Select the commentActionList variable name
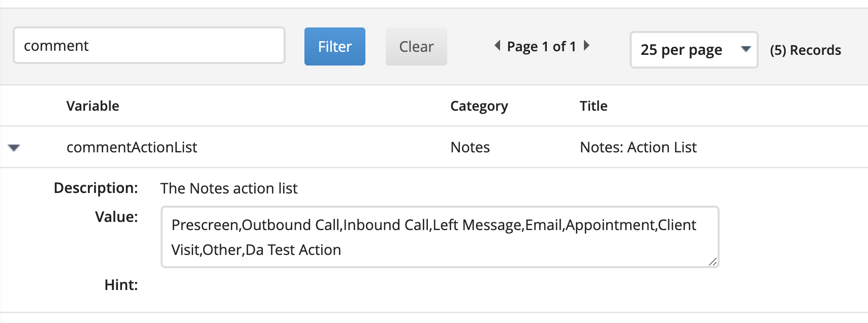868x323 pixels. tap(132, 147)
